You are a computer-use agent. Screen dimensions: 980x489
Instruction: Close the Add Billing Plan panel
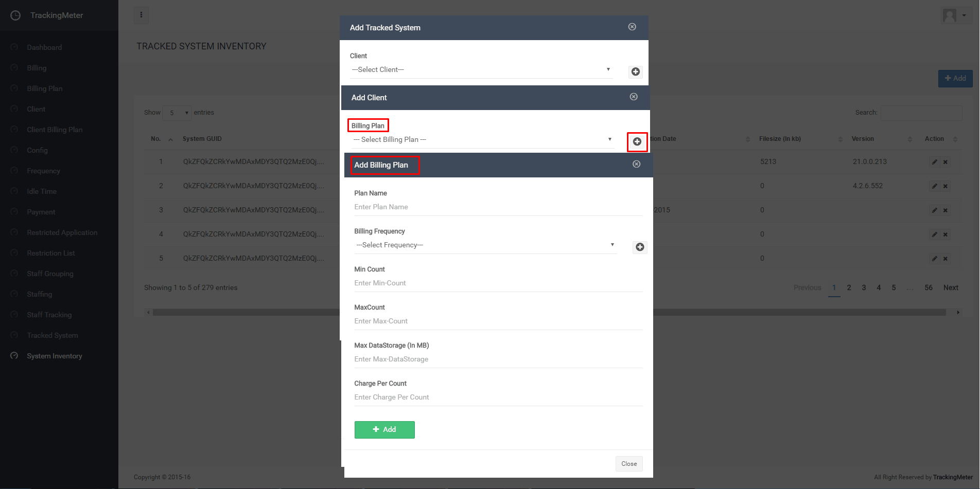(636, 164)
